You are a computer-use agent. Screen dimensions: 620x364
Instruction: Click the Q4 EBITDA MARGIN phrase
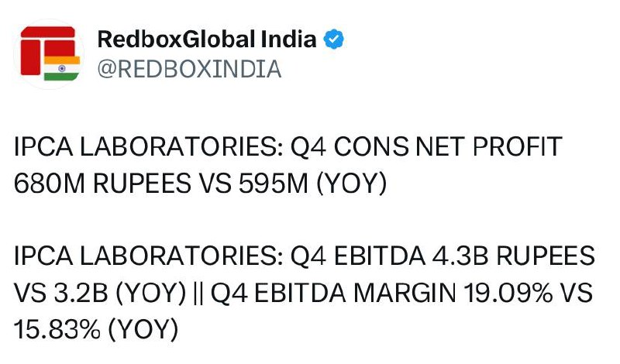(333, 294)
